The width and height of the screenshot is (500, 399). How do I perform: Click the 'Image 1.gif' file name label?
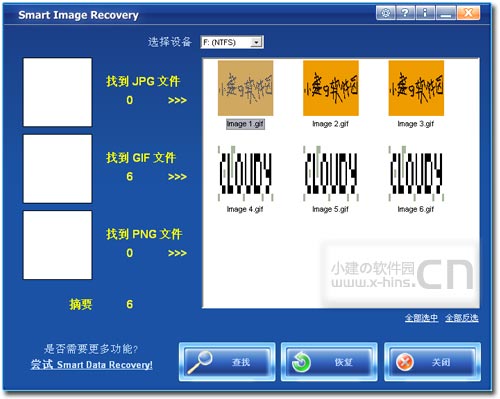245,124
